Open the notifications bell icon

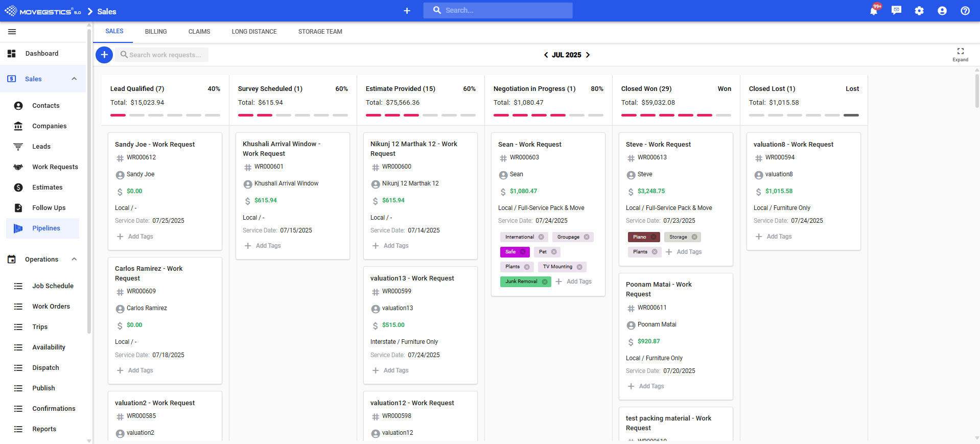click(873, 11)
